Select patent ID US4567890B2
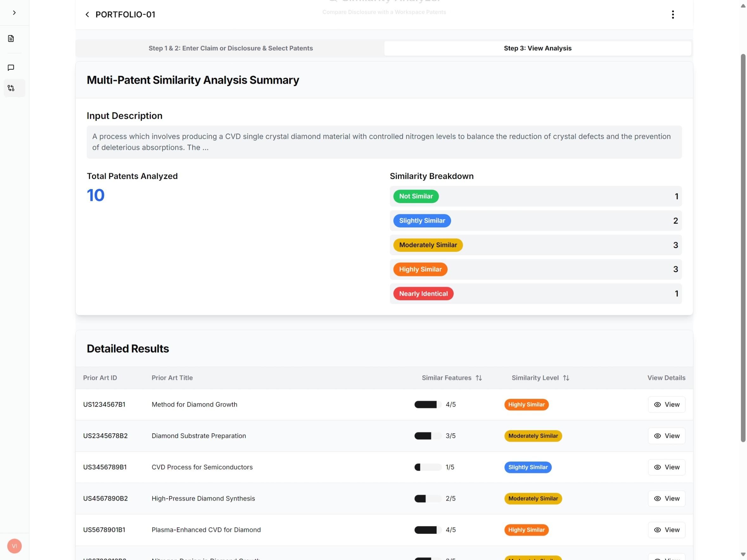The height and width of the screenshot is (560, 747). 105,499
